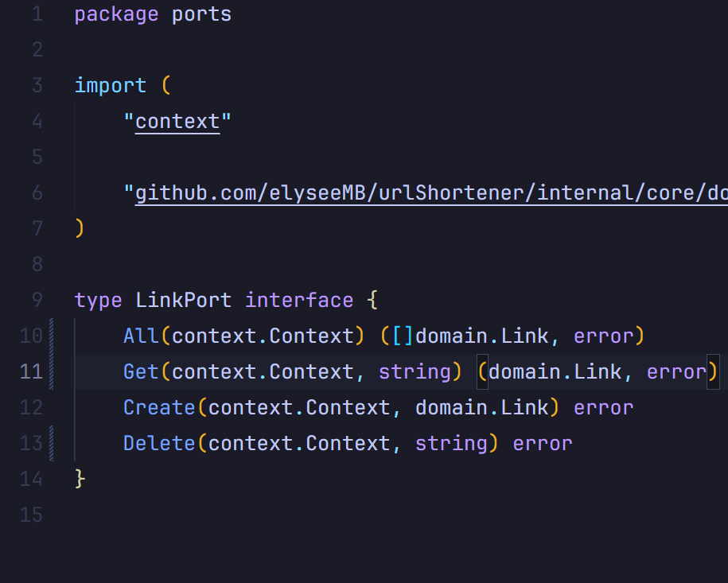Click the All method name
Viewport: 728px width, 583px height.
tap(142, 336)
